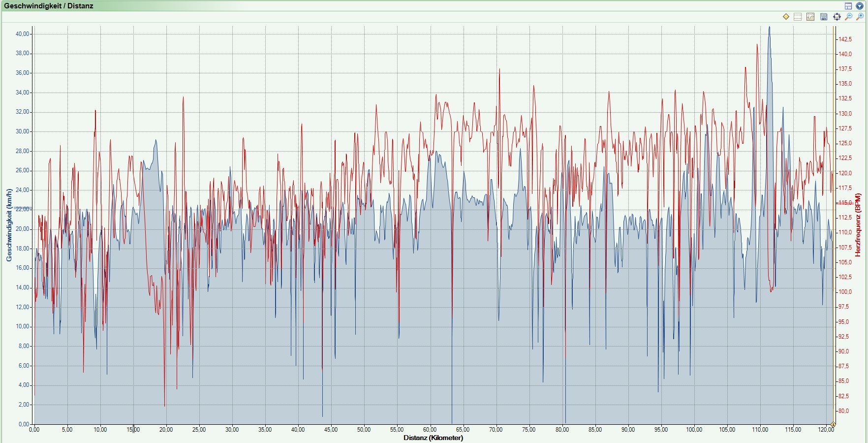Click the fit-chart-to-window arrows icon
Image resolution: width=868 pixels, height=443 pixels.
tap(837, 17)
